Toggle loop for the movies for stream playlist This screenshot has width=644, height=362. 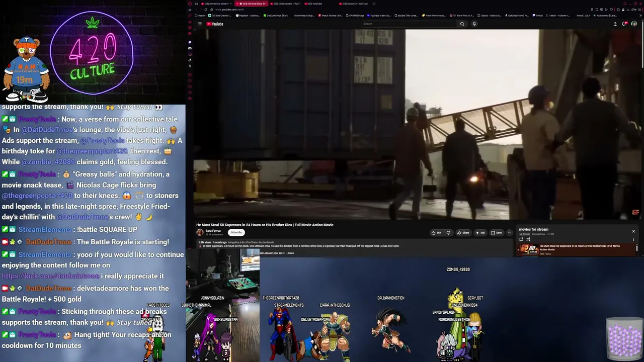coord(521,239)
